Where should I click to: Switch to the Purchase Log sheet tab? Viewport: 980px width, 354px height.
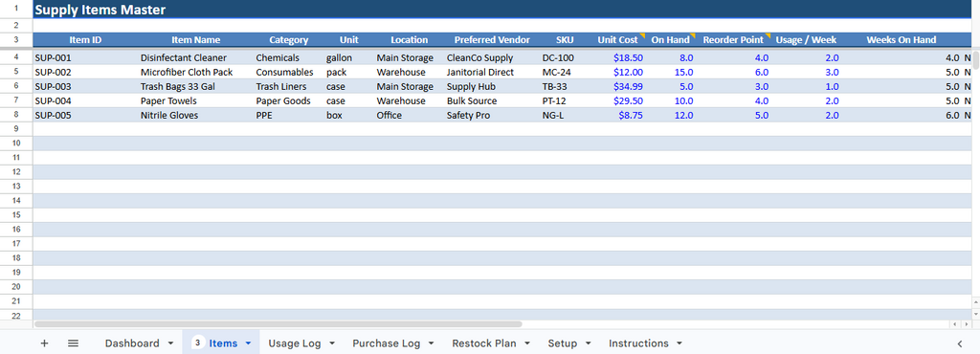(387, 343)
